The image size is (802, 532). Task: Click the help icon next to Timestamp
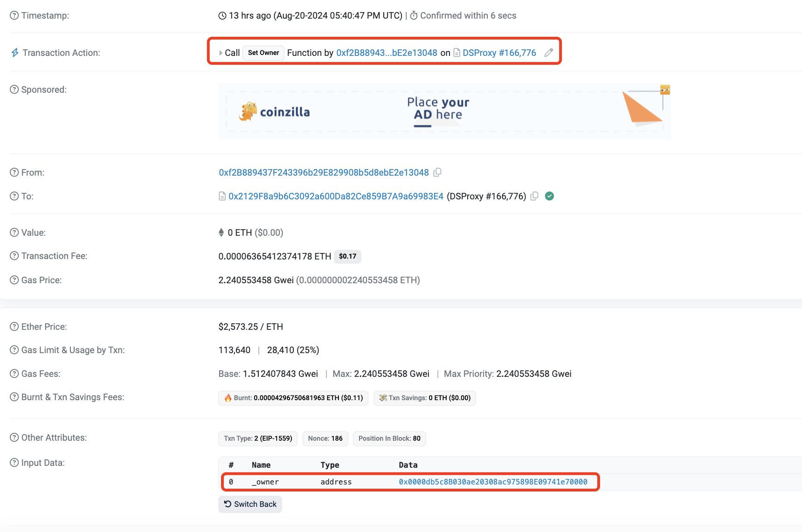14,16
